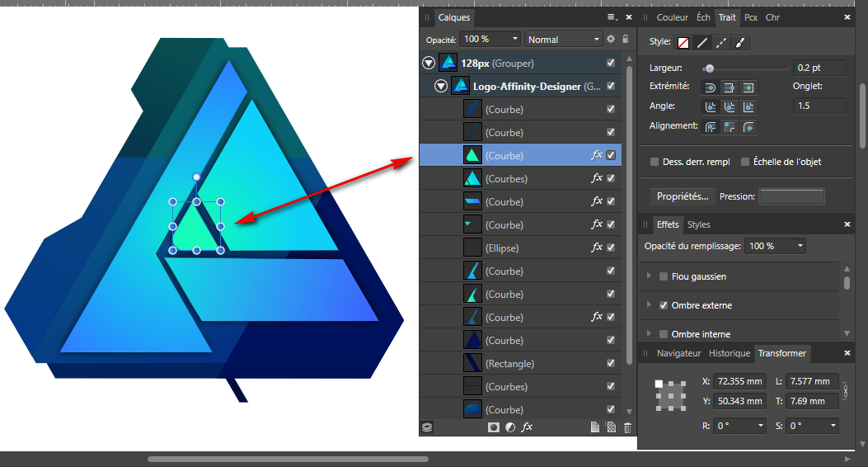The width and height of the screenshot is (868, 467).
Task: Open the rotation R dropdown
Action: click(760, 426)
